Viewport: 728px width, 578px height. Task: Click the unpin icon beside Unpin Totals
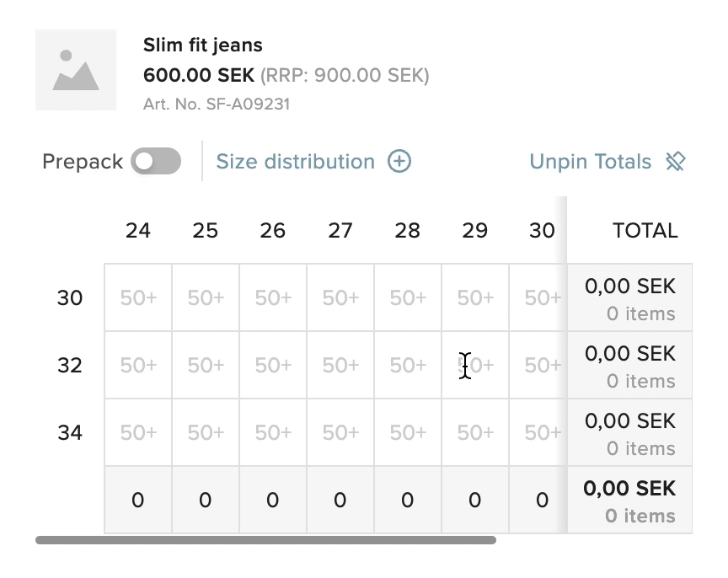point(675,162)
